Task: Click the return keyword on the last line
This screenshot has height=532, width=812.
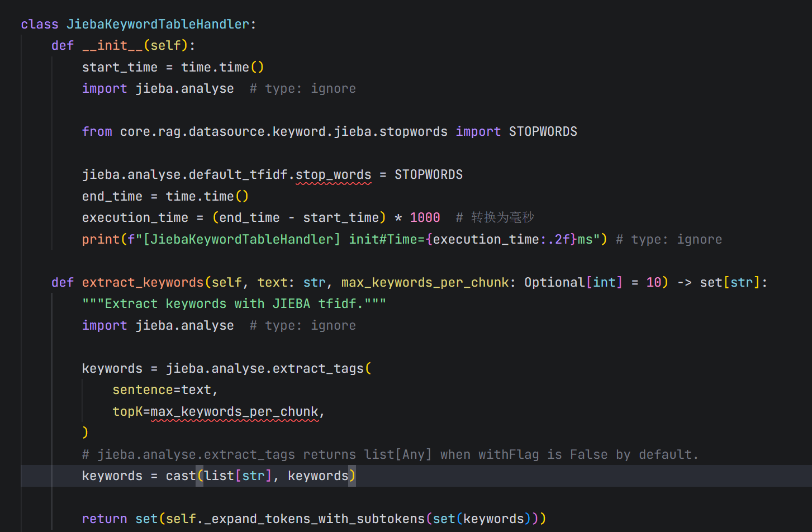Action: [105, 519]
